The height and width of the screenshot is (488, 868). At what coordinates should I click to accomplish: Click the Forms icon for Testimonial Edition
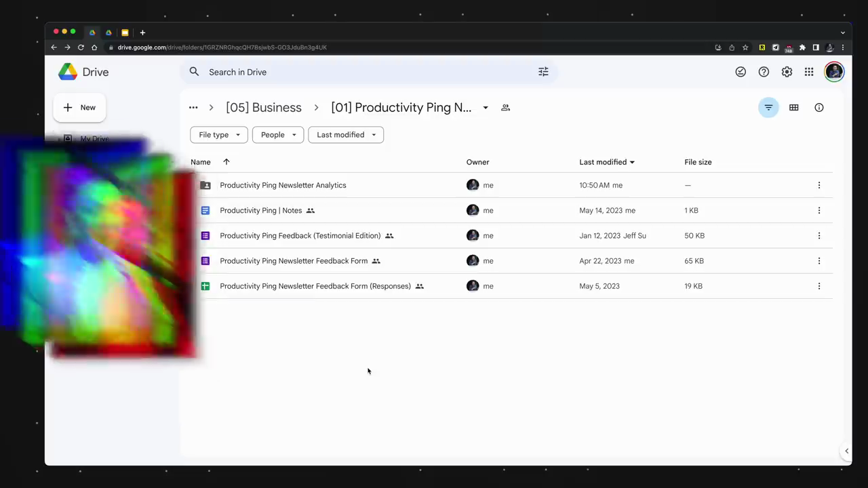[x=205, y=236]
